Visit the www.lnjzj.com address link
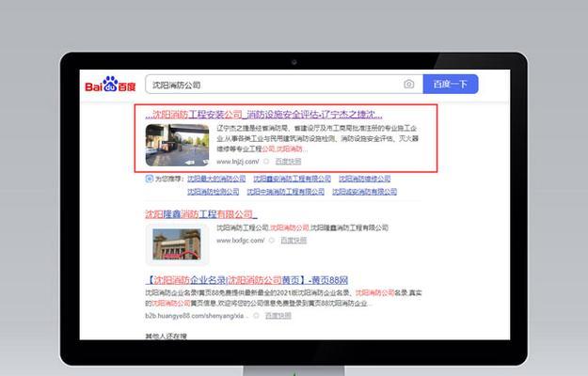The height and width of the screenshot is (376, 588). (238, 162)
